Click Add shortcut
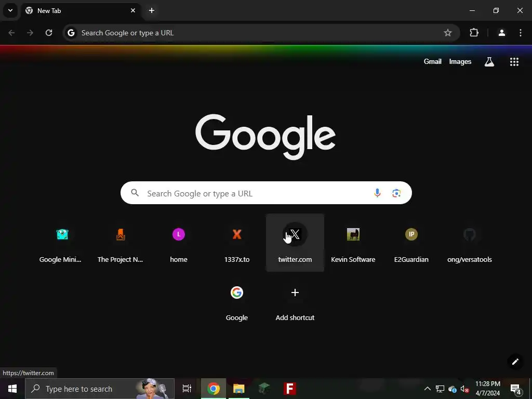The image size is (532, 399). pos(295,301)
